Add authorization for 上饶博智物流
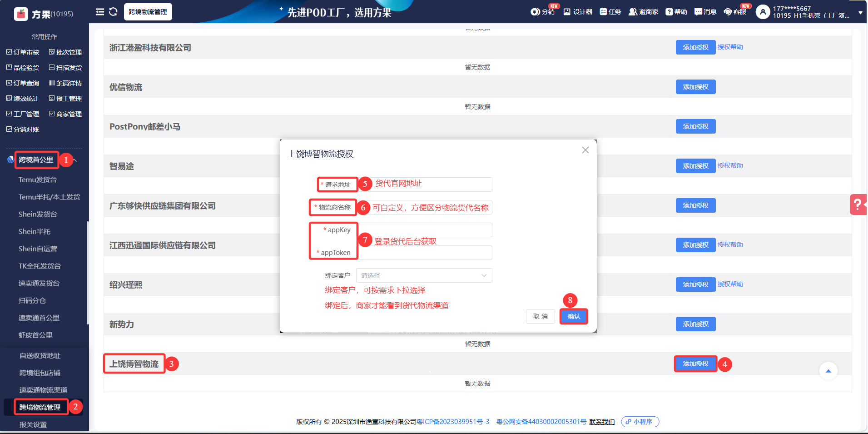The height and width of the screenshot is (434, 868). 695,364
